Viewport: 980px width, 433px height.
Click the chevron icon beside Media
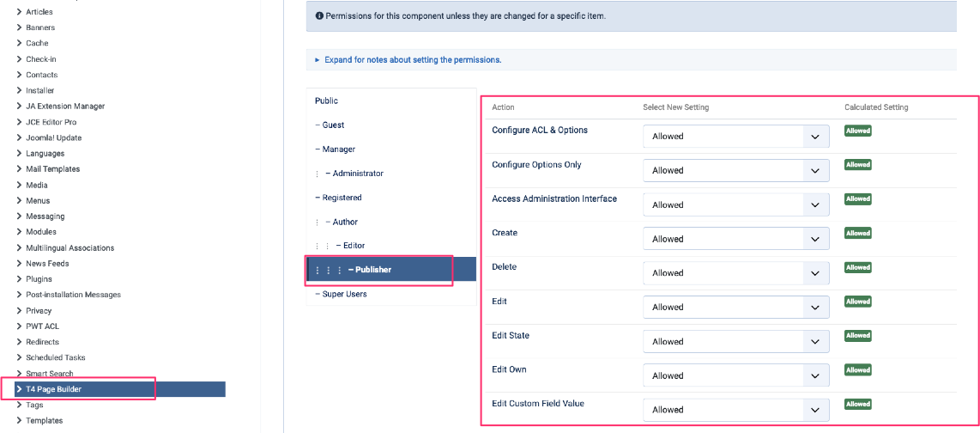19,185
